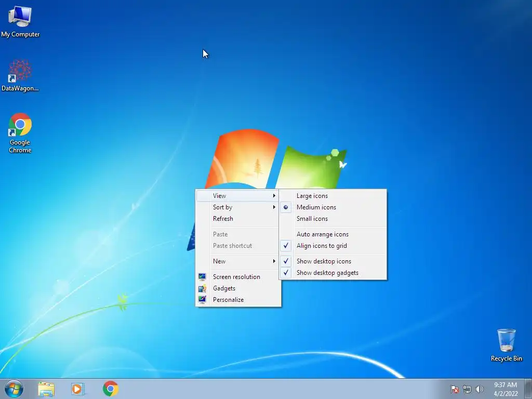Click the Screen resolution monitor icon
Screen dimensions: 532x399
(202, 277)
